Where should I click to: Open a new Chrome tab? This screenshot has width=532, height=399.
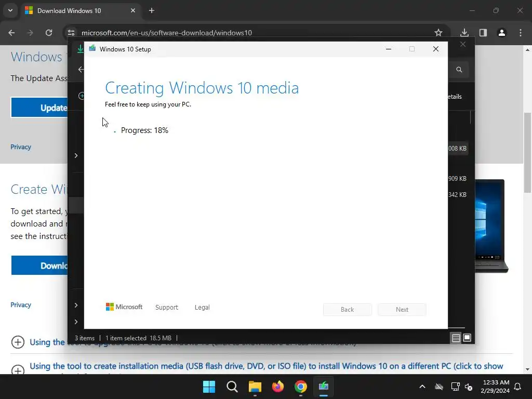coord(152,10)
